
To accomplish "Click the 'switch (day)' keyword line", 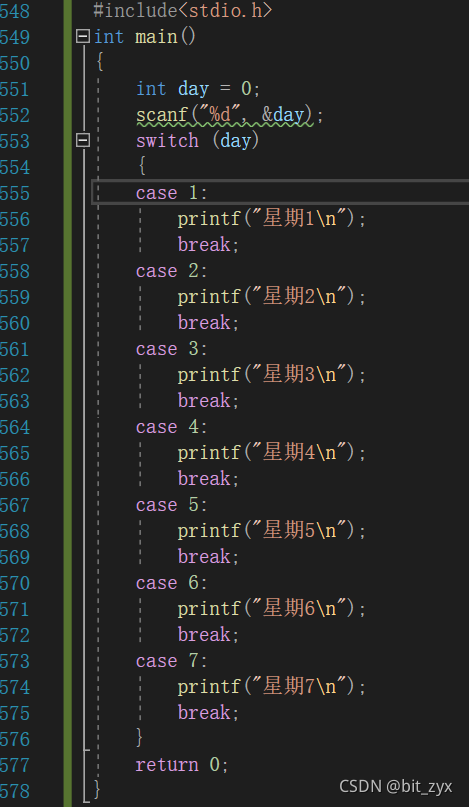I will click(197, 141).
